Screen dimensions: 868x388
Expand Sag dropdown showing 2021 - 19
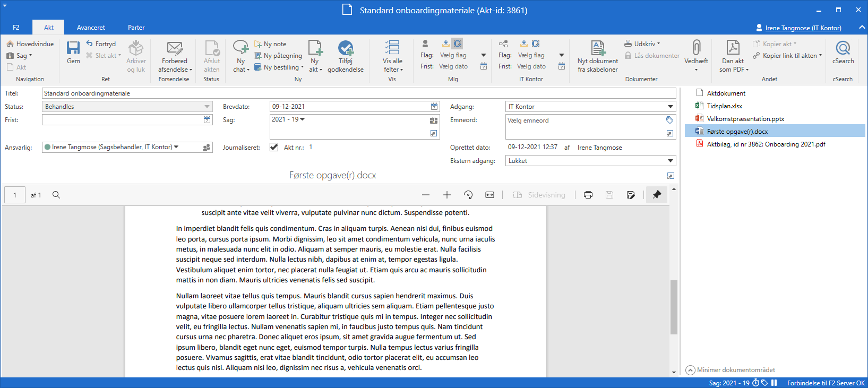303,119
